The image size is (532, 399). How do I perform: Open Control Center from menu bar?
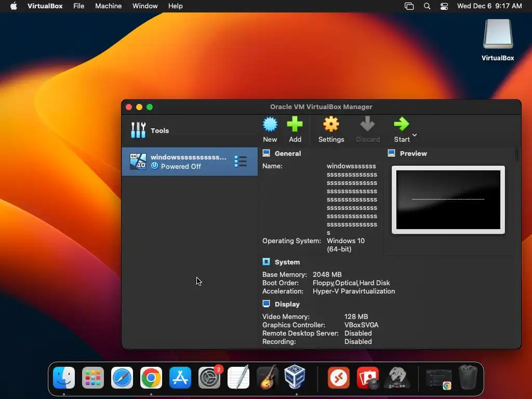coord(444,6)
